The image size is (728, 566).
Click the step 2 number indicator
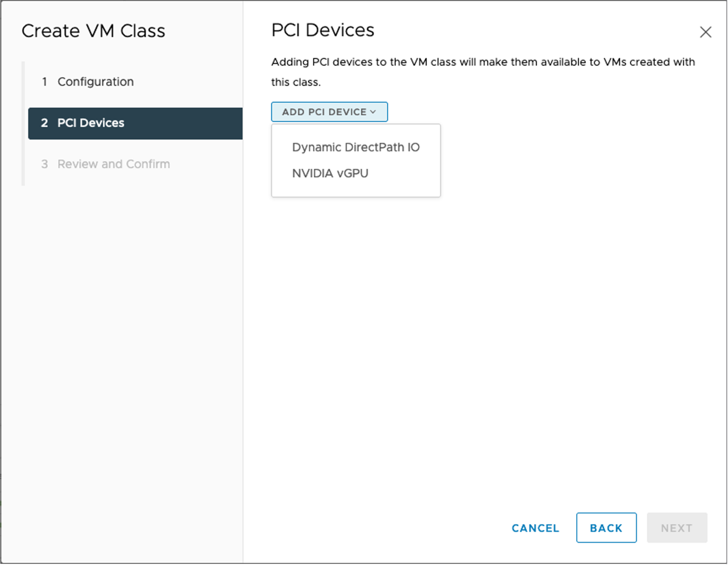(x=44, y=123)
